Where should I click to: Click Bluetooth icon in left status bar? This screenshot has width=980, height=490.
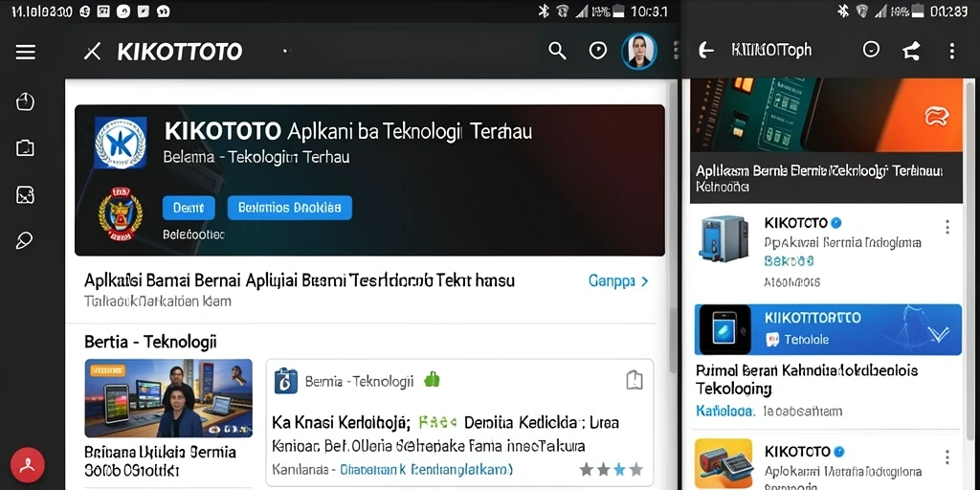[544, 11]
